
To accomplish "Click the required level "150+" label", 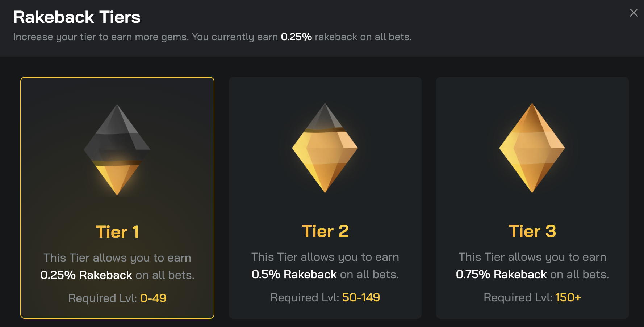I will (x=568, y=297).
